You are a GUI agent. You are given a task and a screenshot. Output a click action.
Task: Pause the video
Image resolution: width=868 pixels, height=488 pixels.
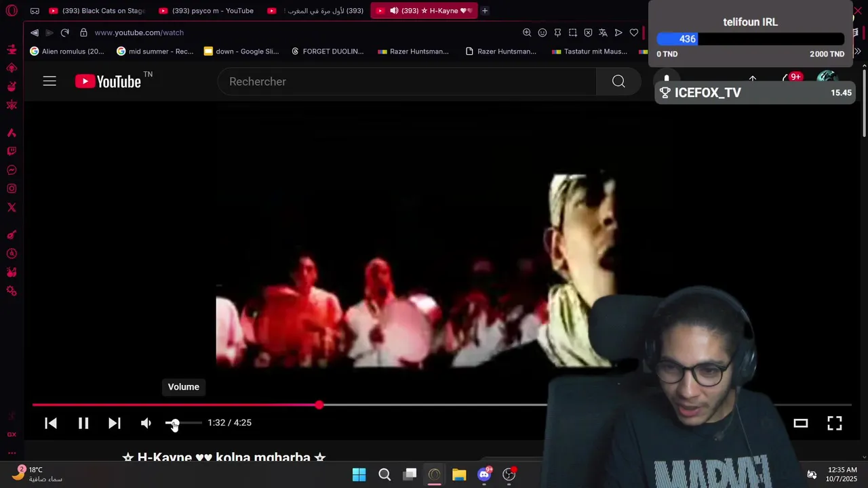pos(83,423)
